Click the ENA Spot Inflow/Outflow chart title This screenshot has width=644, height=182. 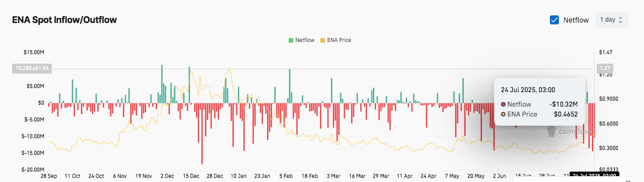click(64, 20)
